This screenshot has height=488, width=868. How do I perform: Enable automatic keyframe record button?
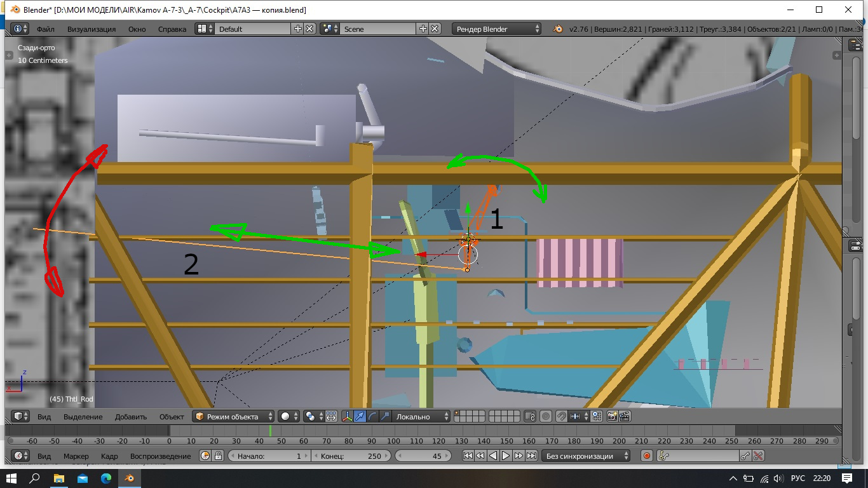click(x=647, y=456)
